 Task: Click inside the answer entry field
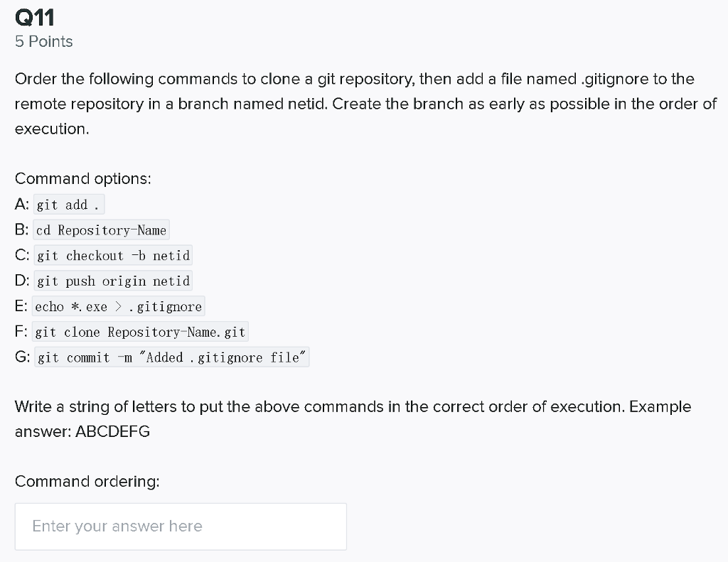(181, 526)
